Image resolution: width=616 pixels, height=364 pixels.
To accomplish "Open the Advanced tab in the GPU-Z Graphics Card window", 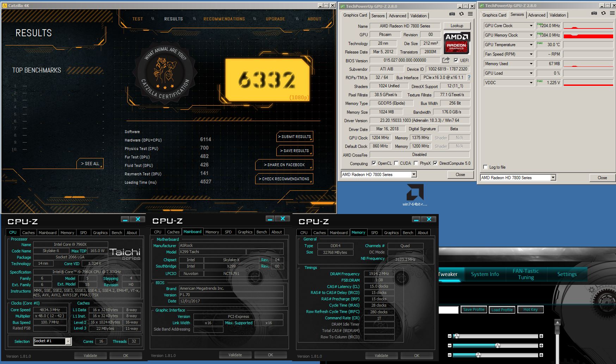I will click(398, 15).
